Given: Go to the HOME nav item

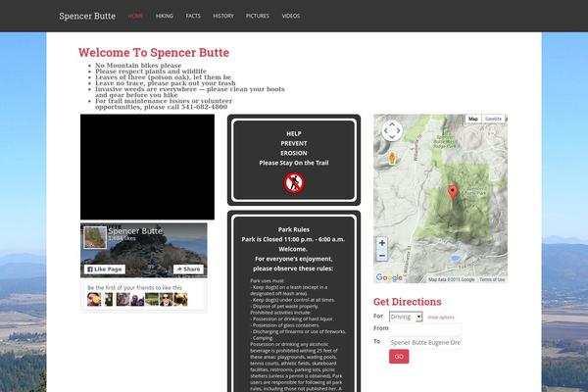Looking at the screenshot, I should coord(135,16).
